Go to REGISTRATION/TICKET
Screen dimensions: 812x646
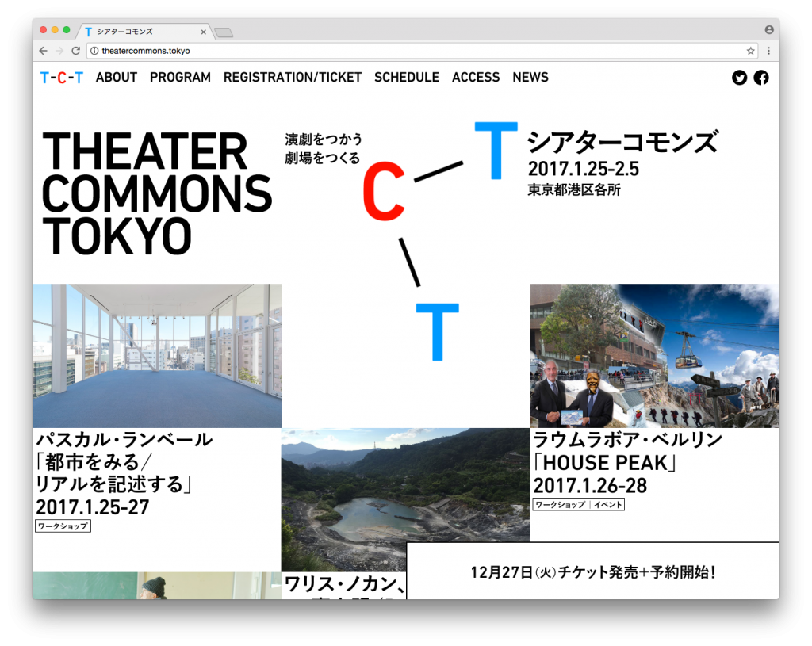[292, 78]
